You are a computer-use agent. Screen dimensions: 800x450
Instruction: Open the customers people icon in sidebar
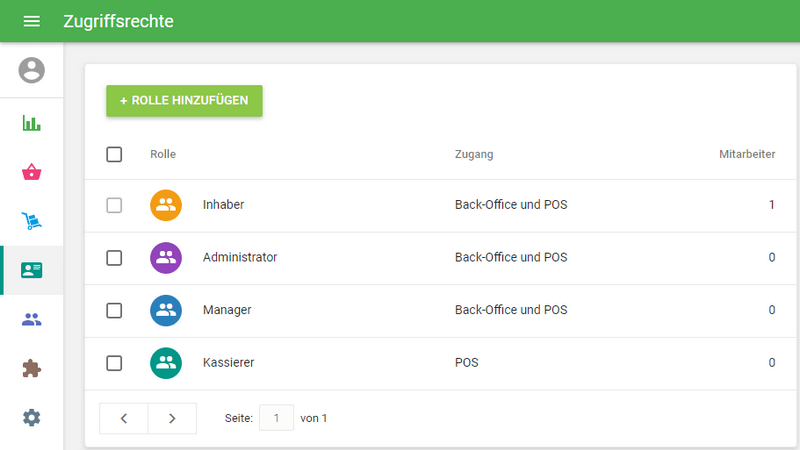click(32, 320)
